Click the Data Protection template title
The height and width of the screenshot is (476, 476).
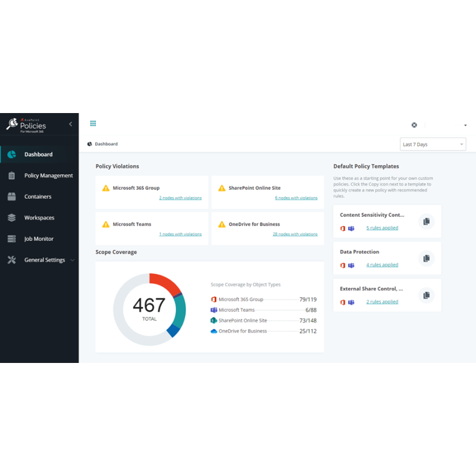click(x=359, y=252)
